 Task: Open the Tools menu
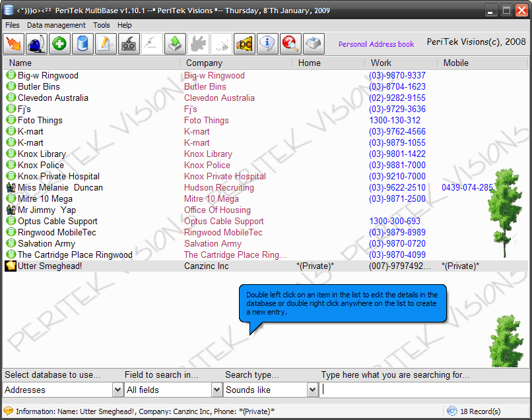pyautogui.click(x=102, y=25)
